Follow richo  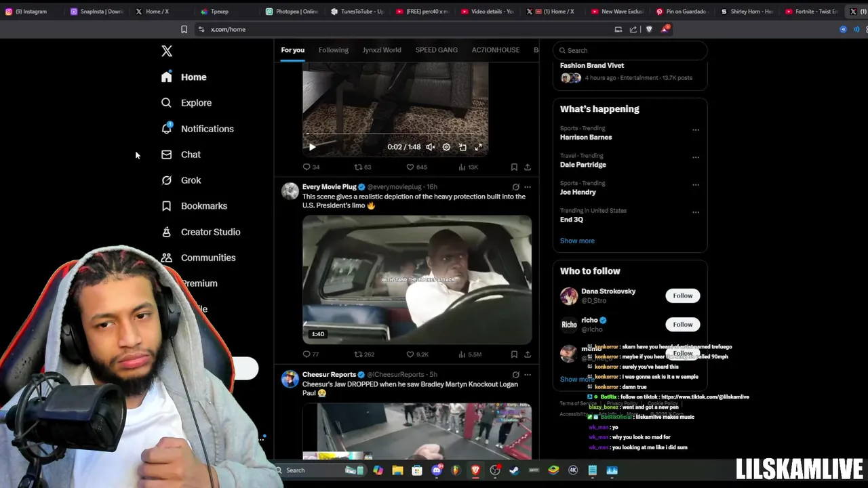(x=683, y=324)
